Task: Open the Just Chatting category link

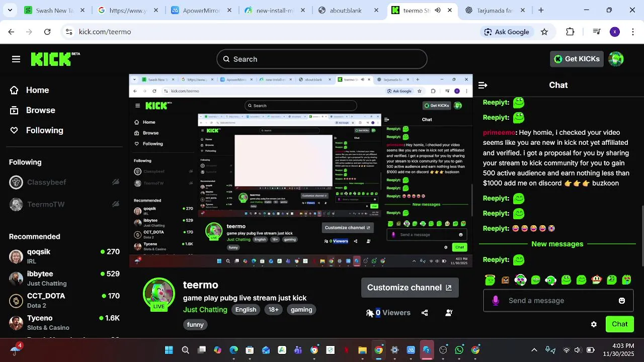Action: coord(205,310)
